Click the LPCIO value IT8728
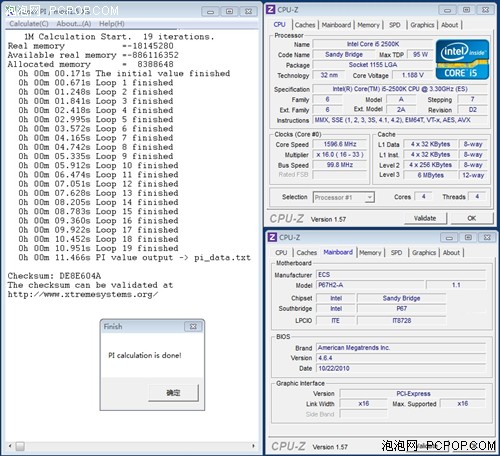500x456 pixels. [402, 320]
